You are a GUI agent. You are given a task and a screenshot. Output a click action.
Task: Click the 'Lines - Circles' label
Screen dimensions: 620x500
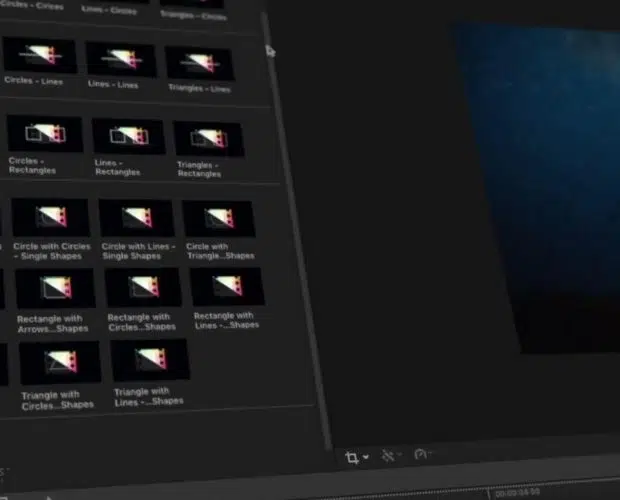pos(110,9)
